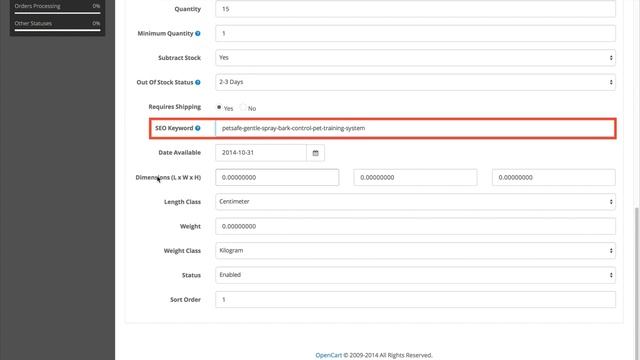Image resolution: width=640 pixels, height=360 pixels.
Task: Click the Out Of Stock Status help icon
Action: tap(198, 82)
